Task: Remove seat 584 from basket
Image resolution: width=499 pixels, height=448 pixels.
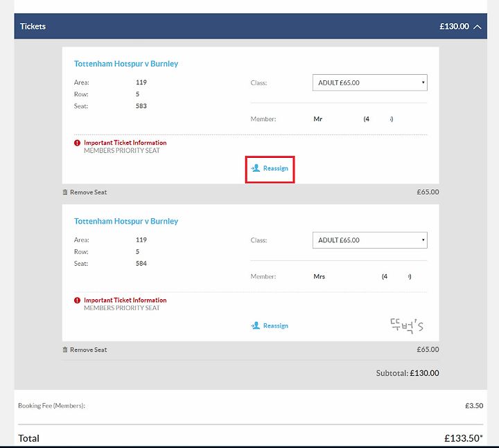Action: coord(85,350)
